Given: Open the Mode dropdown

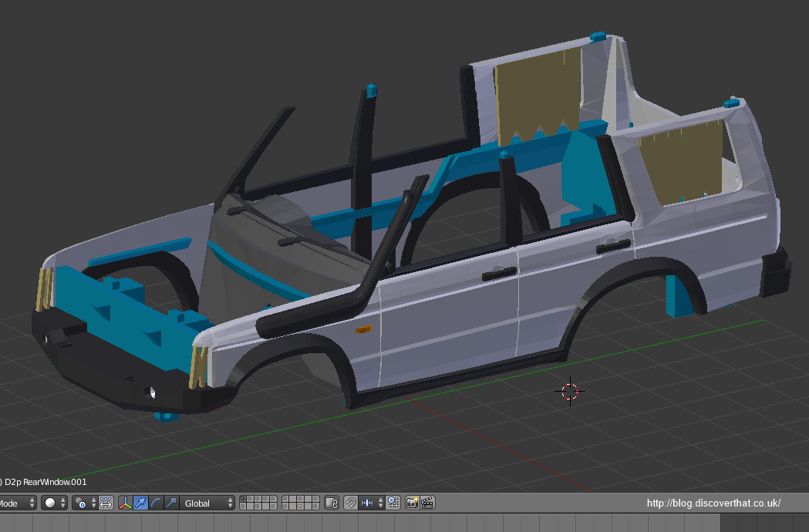Looking at the screenshot, I should click(15, 503).
